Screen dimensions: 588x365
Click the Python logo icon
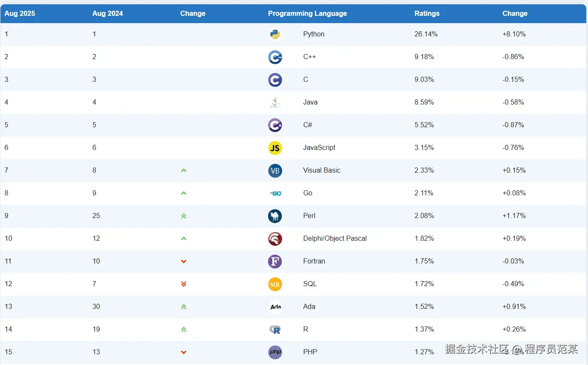click(x=275, y=34)
